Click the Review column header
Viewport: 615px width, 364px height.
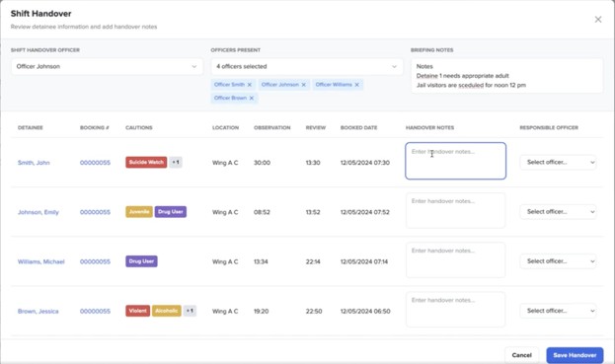pos(316,127)
